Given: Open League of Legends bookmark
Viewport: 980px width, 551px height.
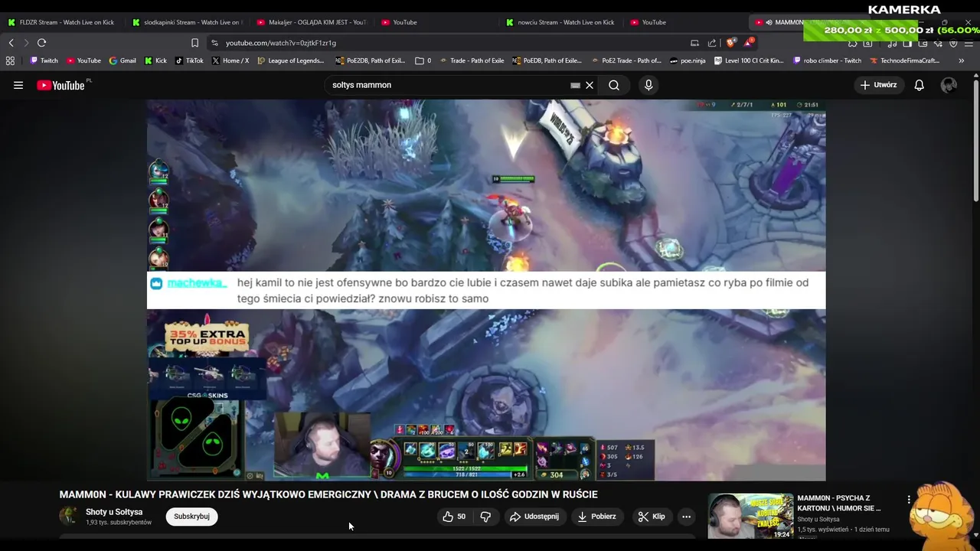Looking at the screenshot, I should [291, 60].
